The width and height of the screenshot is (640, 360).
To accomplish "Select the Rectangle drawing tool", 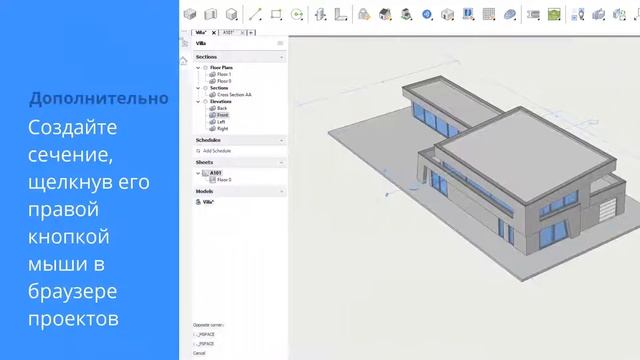I will [x=276, y=14].
